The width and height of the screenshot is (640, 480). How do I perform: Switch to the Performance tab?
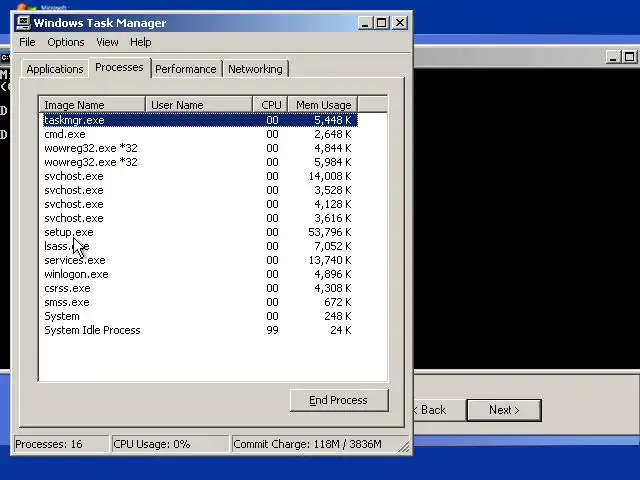tap(186, 69)
